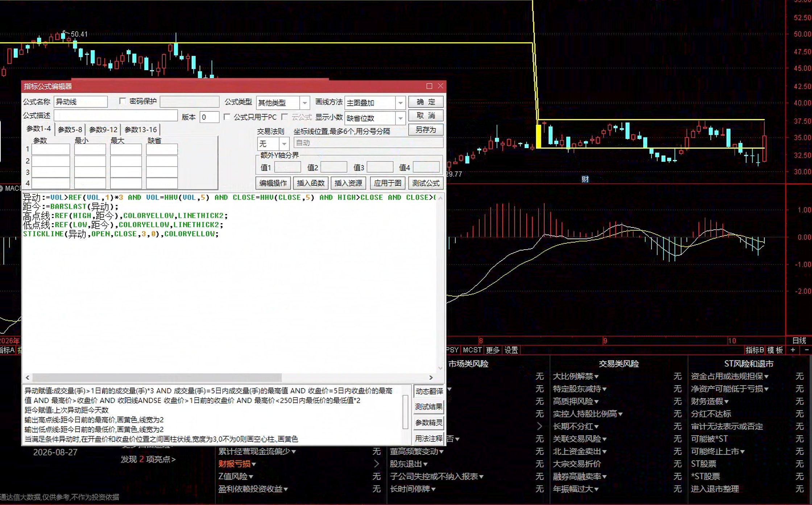Select the 参数1-4 tab
Screen dimensions: 812x505
click(39, 129)
